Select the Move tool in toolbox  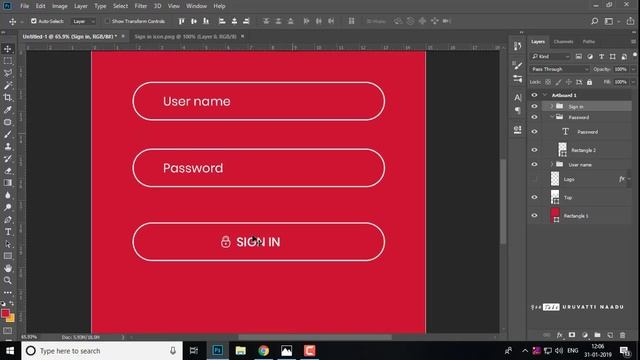(x=8, y=49)
